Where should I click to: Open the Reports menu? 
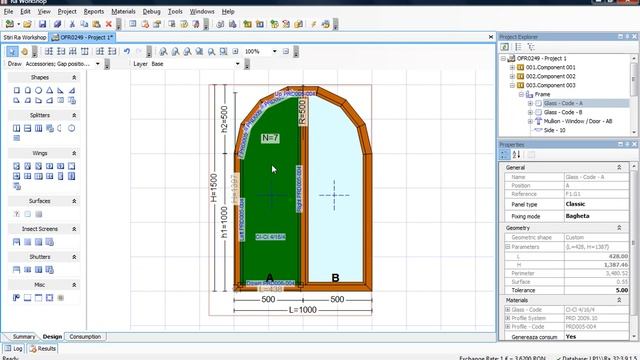94,11
